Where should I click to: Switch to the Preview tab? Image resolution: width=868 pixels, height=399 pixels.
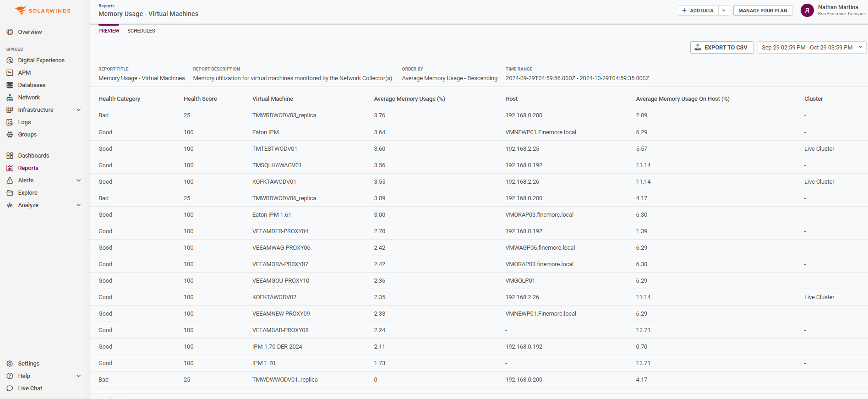point(109,31)
